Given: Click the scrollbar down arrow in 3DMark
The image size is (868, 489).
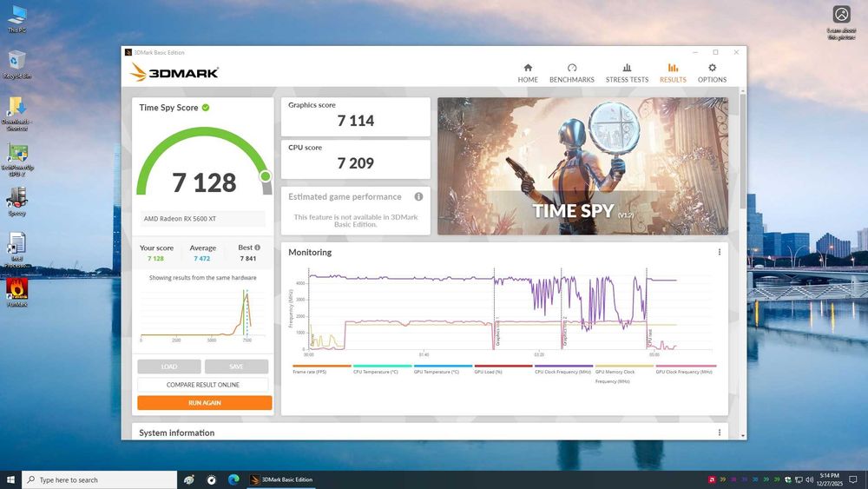Looking at the screenshot, I should coord(742,436).
